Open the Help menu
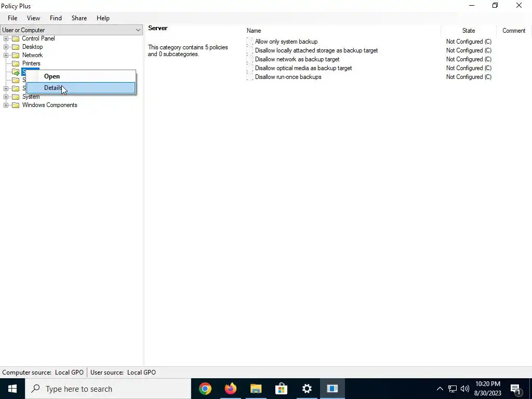The width and height of the screenshot is (532, 399). [103, 18]
